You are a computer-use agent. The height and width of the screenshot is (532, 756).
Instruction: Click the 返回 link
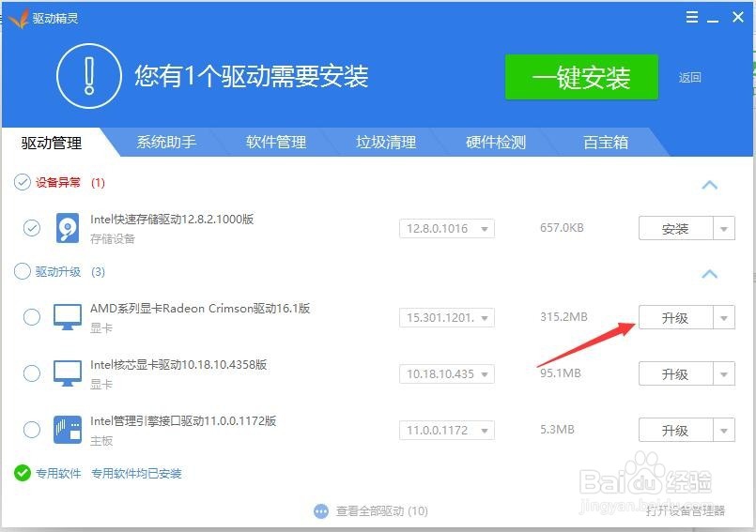(x=689, y=78)
